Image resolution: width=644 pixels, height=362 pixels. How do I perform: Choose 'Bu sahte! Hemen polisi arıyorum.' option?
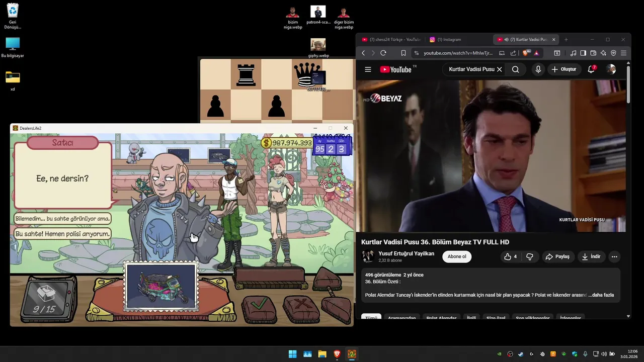point(62,234)
